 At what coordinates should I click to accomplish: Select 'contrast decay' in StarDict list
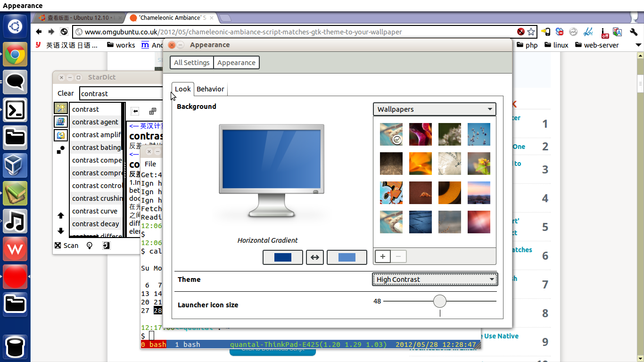pos(95,223)
